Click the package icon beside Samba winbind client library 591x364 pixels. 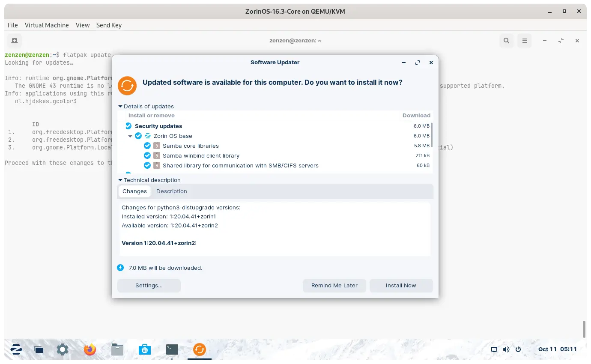pyautogui.click(x=157, y=155)
